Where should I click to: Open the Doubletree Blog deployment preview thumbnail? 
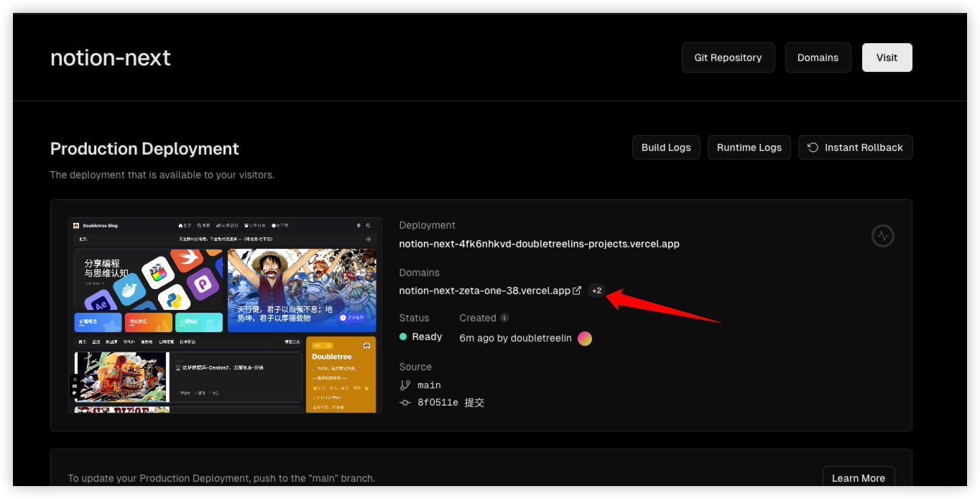(x=225, y=315)
